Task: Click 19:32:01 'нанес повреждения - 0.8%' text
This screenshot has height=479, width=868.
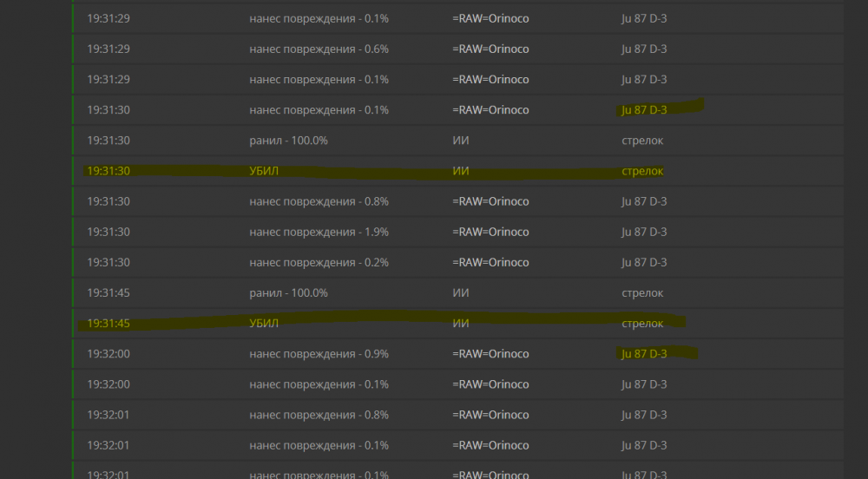Action: coord(319,414)
